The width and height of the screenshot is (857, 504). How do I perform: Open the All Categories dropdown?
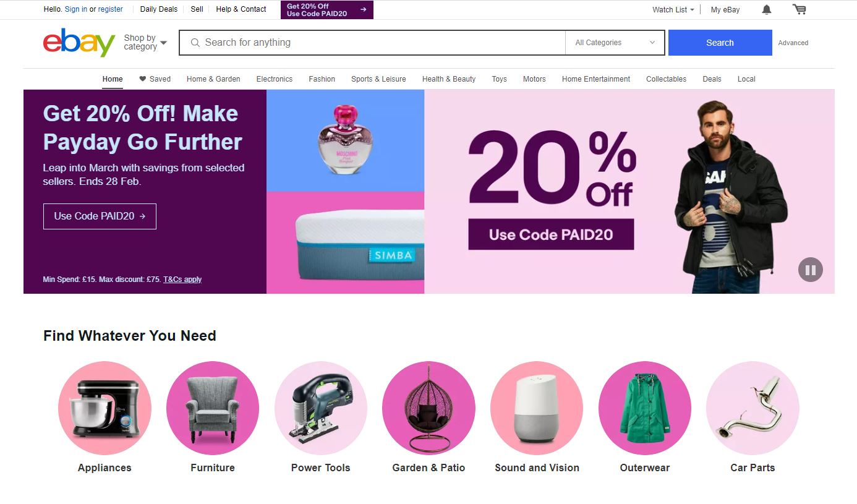coord(615,43)
